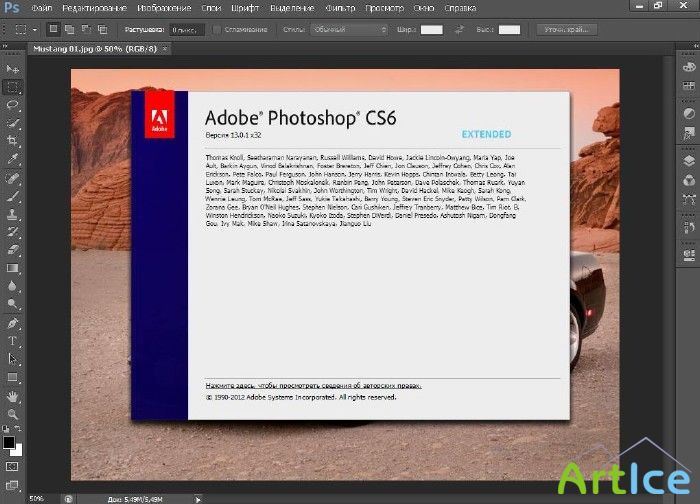Select the History Brush tool
This screenshot has width=700, height=504.
[x=12, y=232]
